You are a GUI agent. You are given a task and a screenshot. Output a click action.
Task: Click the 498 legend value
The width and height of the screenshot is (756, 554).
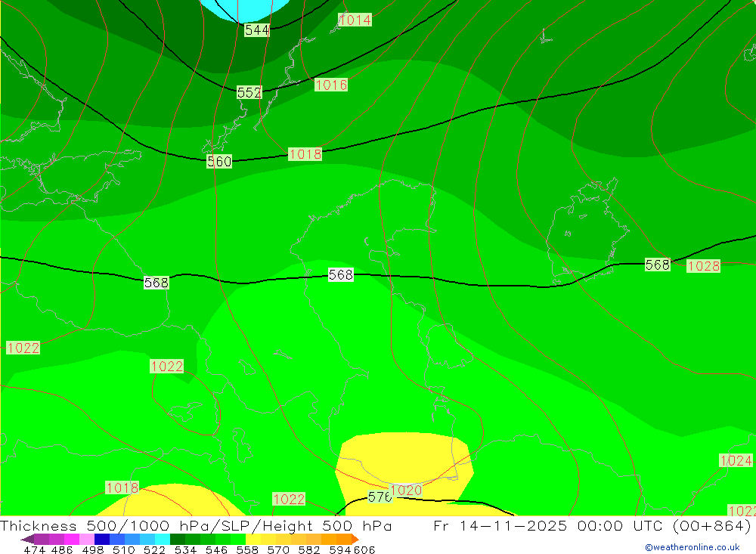(x=92, y=549)
